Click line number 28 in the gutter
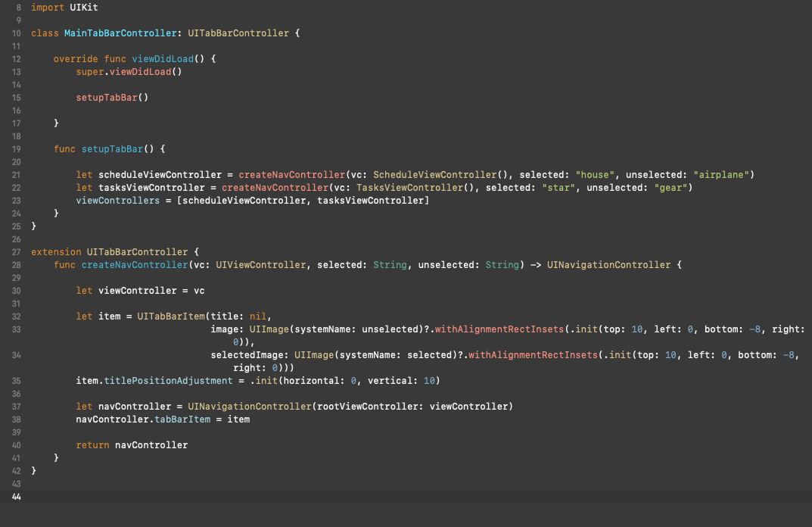 17,265
